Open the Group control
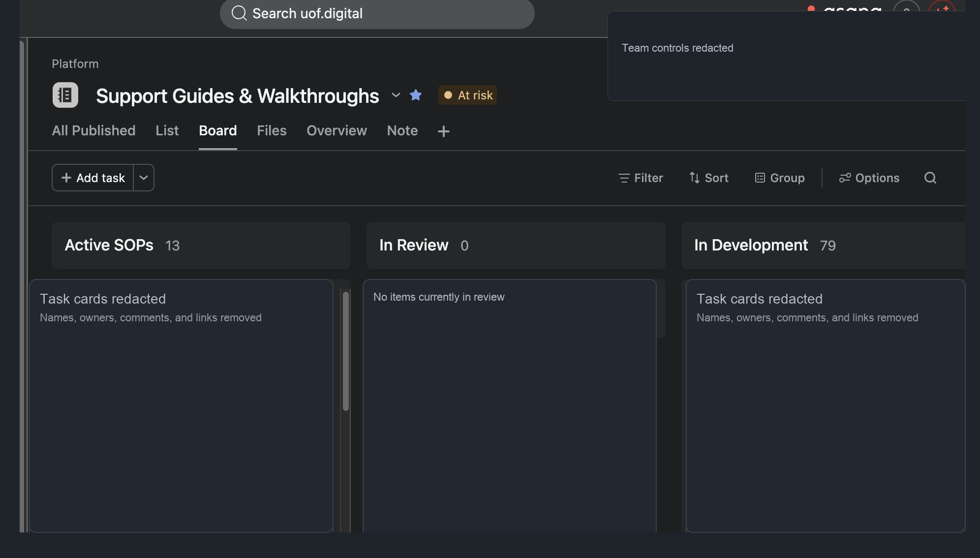This screenshot has height=558, width=980. (x=780, y=178)
